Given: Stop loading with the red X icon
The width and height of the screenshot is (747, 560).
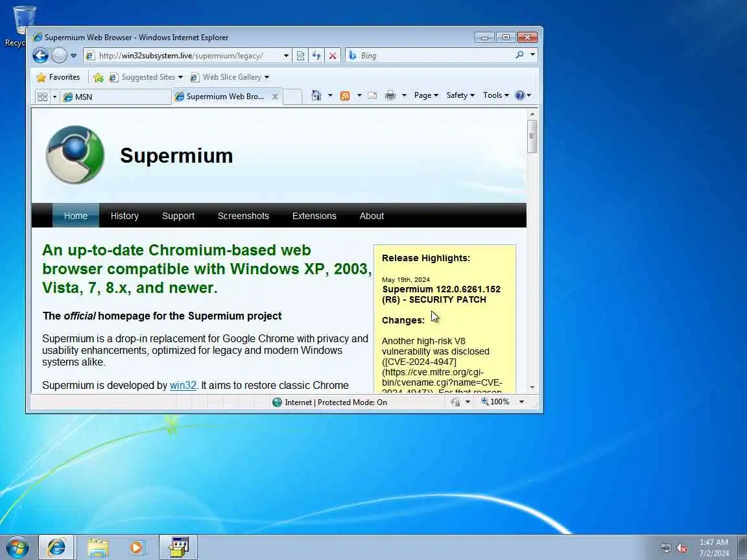Looking at the screenshot, I should [x=333, y=56].
